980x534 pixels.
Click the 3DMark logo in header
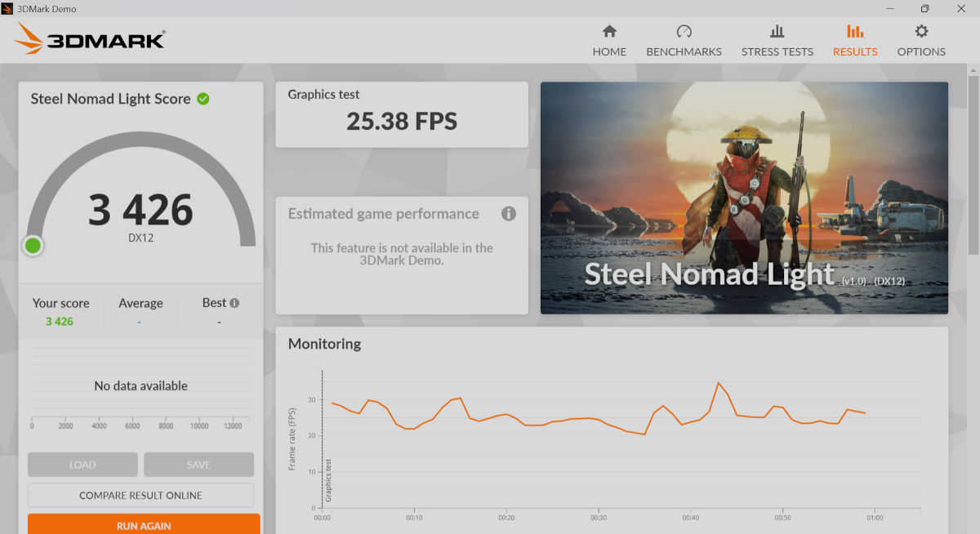click(x=90, y=38)
